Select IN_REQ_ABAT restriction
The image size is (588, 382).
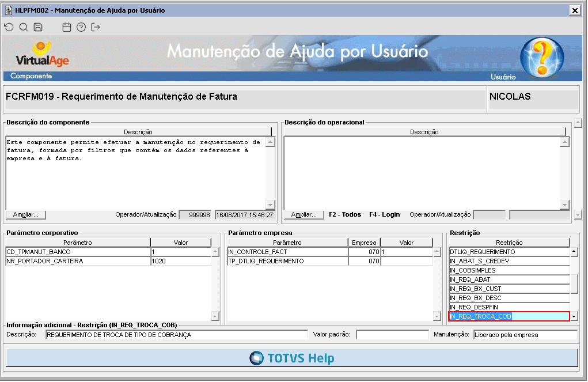pyautogui.click(x=509, y=279)
